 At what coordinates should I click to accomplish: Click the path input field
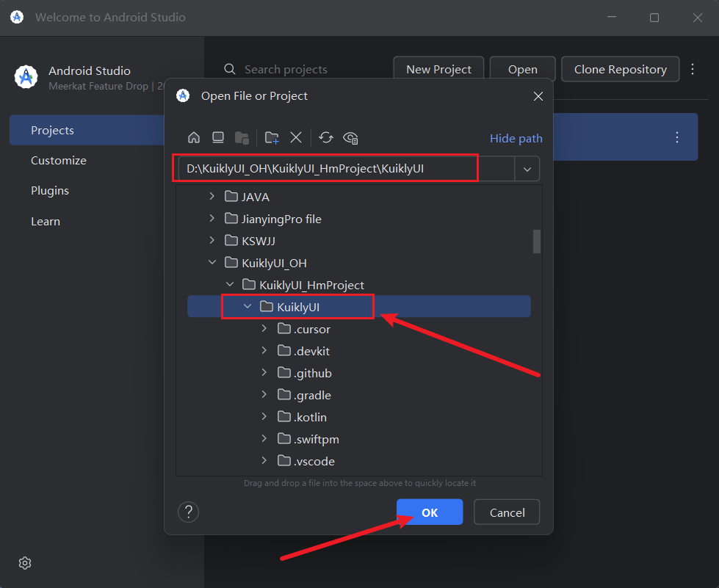(x=346, y=169)
